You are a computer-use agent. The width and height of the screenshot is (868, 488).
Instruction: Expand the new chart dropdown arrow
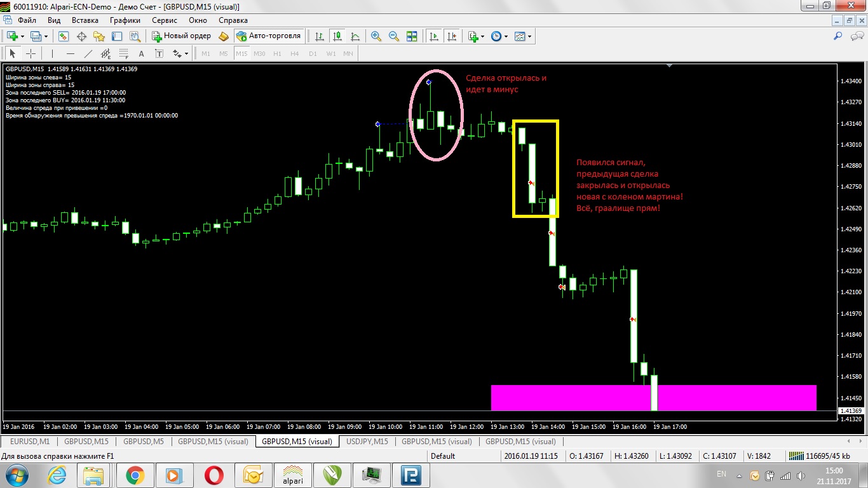[22, 36]
